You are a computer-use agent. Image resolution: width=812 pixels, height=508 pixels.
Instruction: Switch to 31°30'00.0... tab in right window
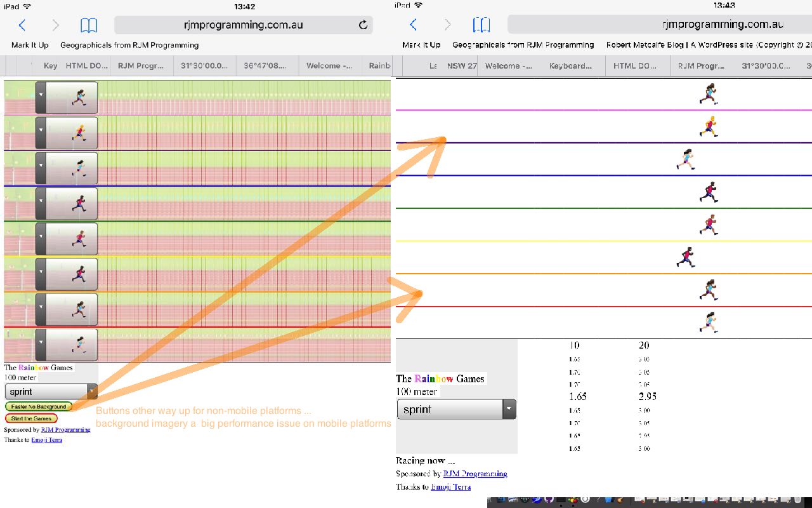(x=766, y=65)
